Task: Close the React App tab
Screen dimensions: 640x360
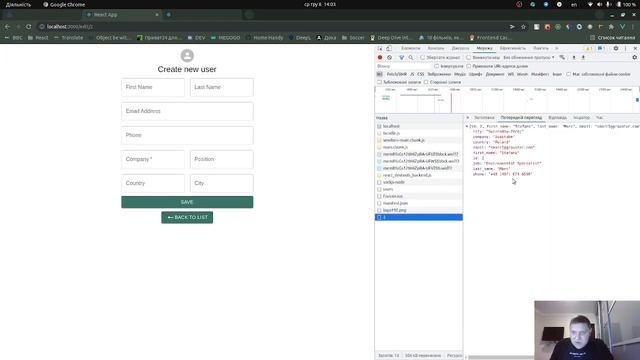Action: tap(157, 15)
